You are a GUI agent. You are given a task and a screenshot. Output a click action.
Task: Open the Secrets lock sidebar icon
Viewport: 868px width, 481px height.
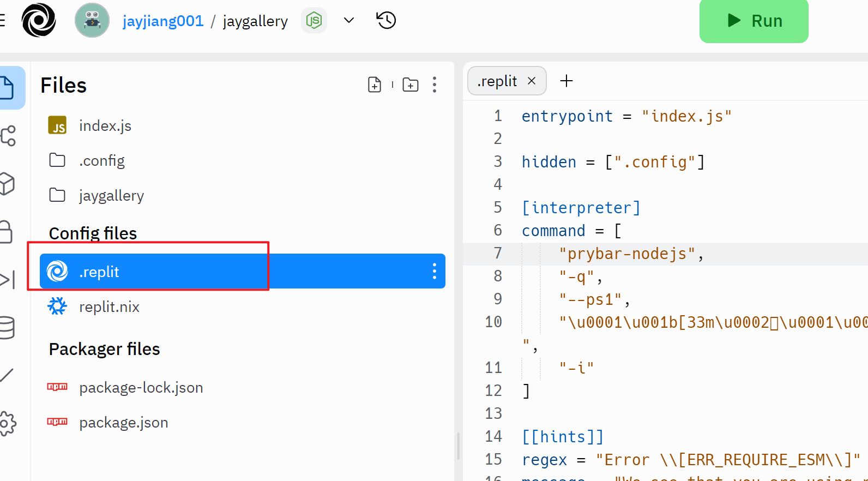pos(6,232)
